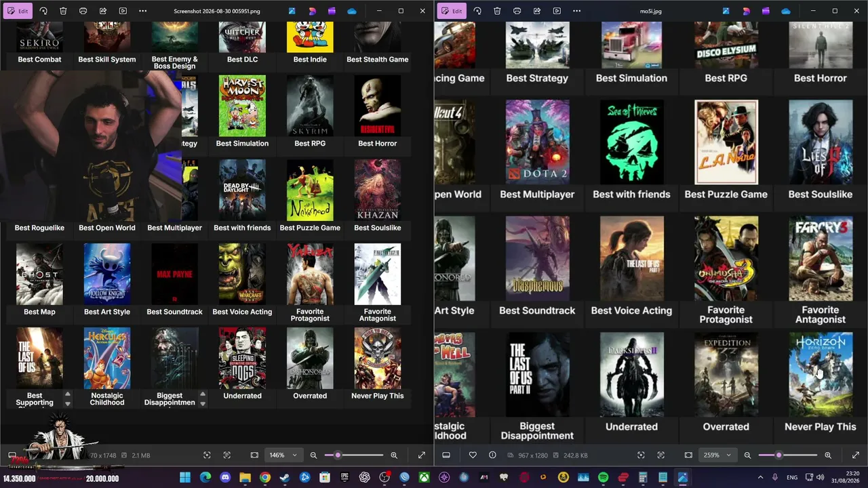Click the 'Best Strategy' label in mo5i.jpg

coord(537,78)
